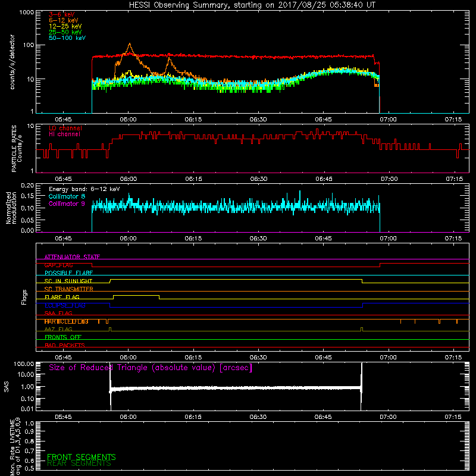Click the REAR SEGMENTS legend label

click(79, 464)
